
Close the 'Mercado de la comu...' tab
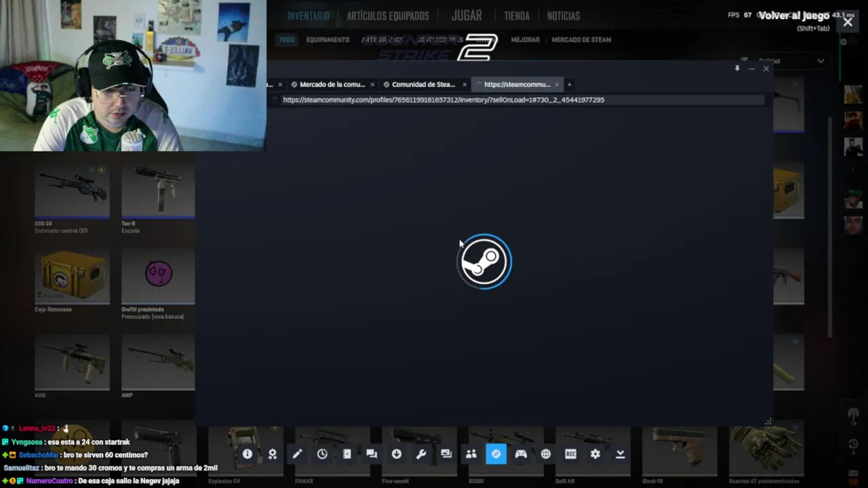coord(372,85)
